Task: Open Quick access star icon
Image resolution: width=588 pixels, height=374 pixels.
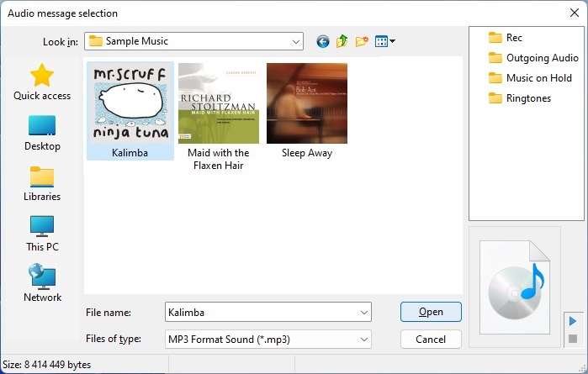Action: 42,75
